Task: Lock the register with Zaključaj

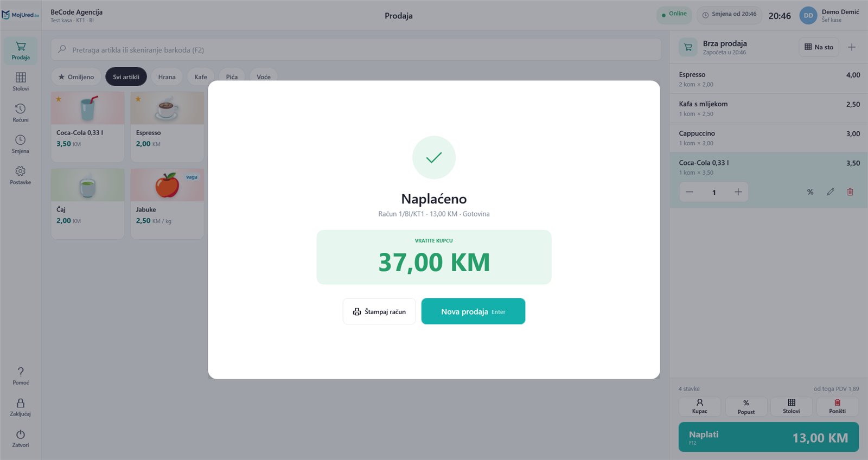Action: [21, 407]
